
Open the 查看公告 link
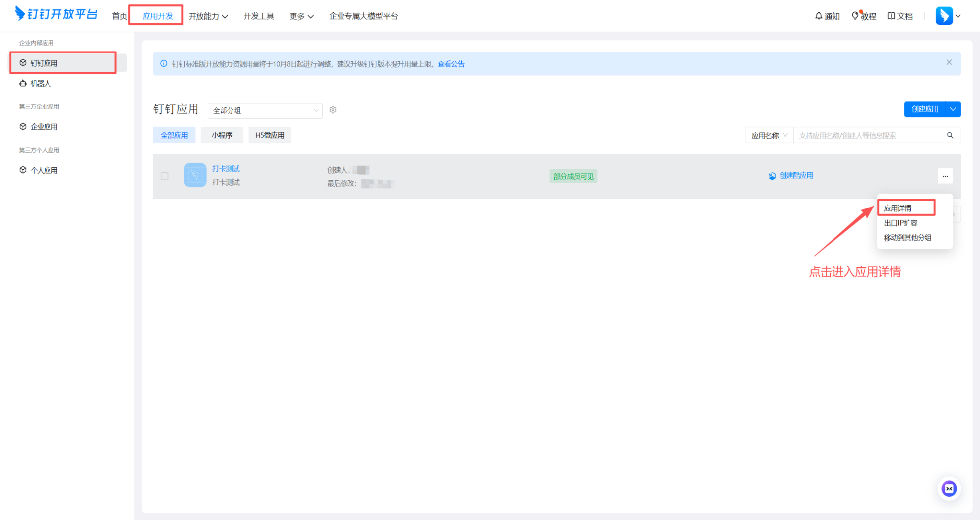click(x=450, y=64)
